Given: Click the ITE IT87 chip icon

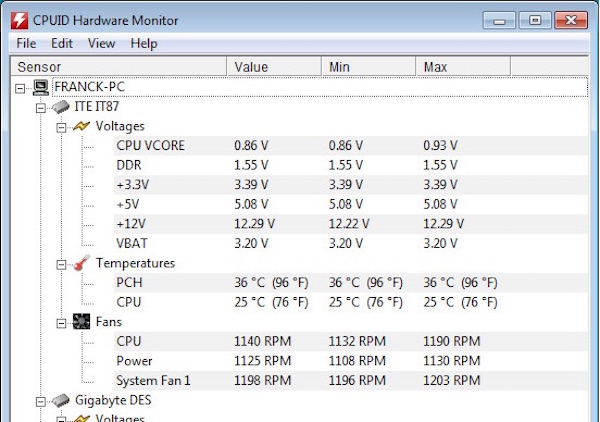Looking at the screenshot, I should (60, 106).
